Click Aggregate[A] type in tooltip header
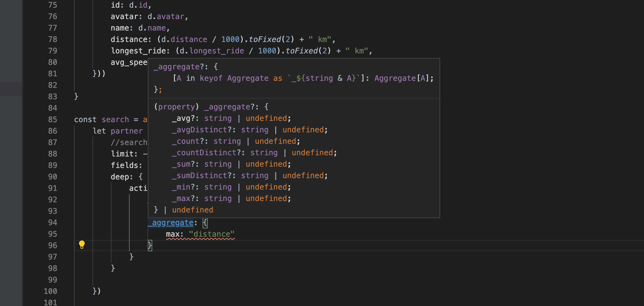644x306 pixels. click(x=402, y=78)
